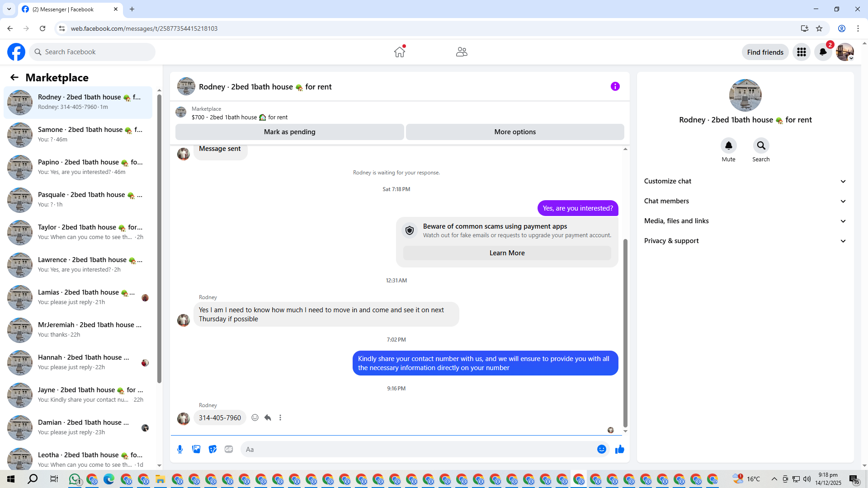Send a thumbs-up like
This screenshot has height=488, width=868.
[619, 449]
